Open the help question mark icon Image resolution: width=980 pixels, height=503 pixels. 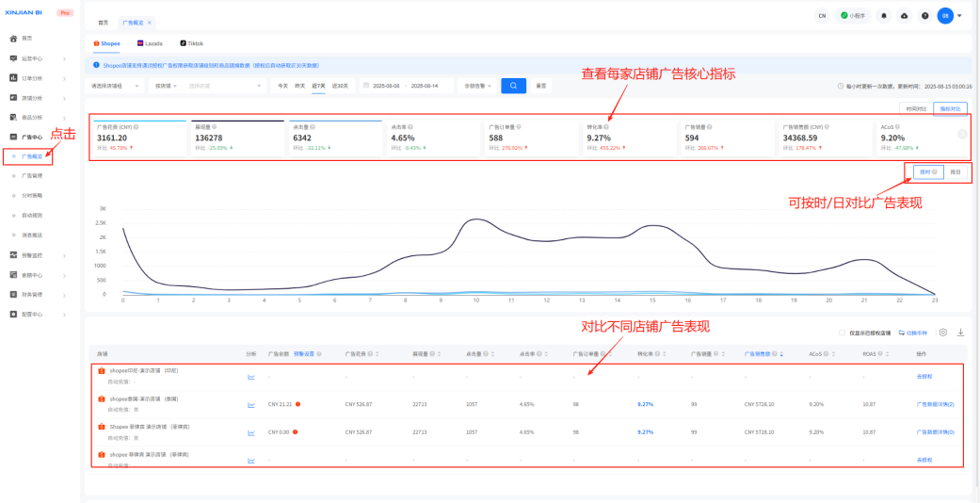pos(925,16)
